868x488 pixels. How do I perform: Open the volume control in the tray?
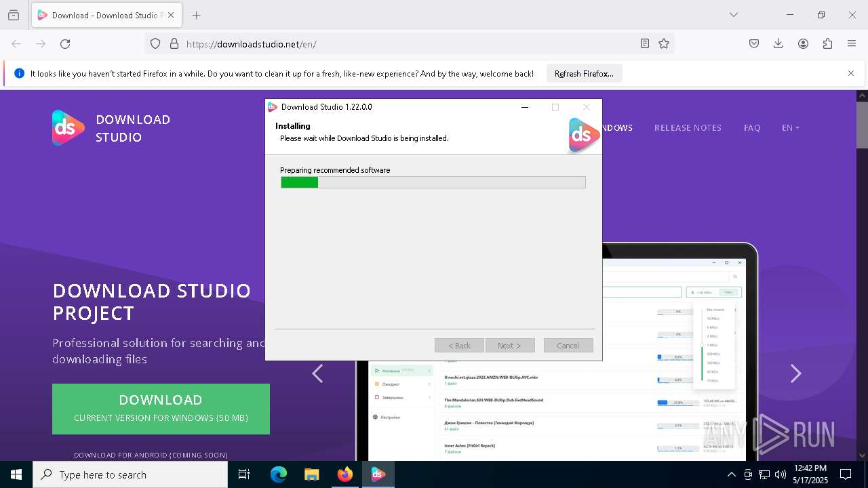[x=781, y=474]
